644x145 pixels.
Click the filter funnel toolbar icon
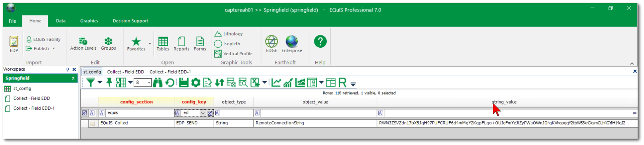point(90,82)
